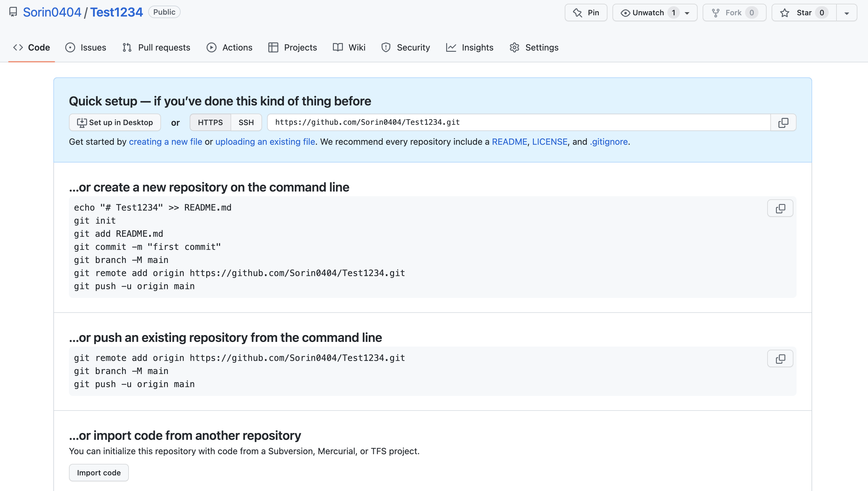Copy the clone URL with clipboard icon
868x491 pixels.
coord(783,123)
